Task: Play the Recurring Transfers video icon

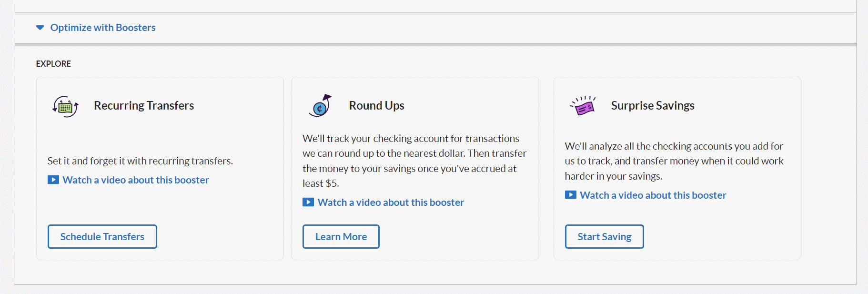Action: click(53, 180)
